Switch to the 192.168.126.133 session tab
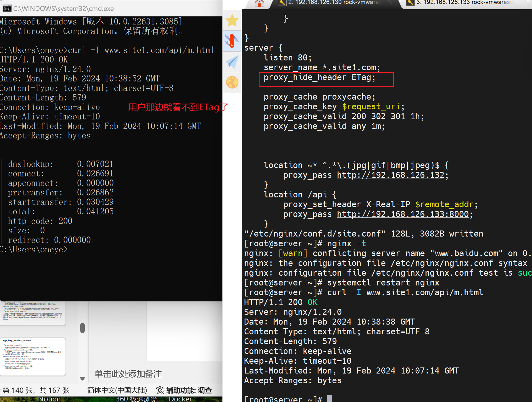The image size is (532, 402). (463, 3)
